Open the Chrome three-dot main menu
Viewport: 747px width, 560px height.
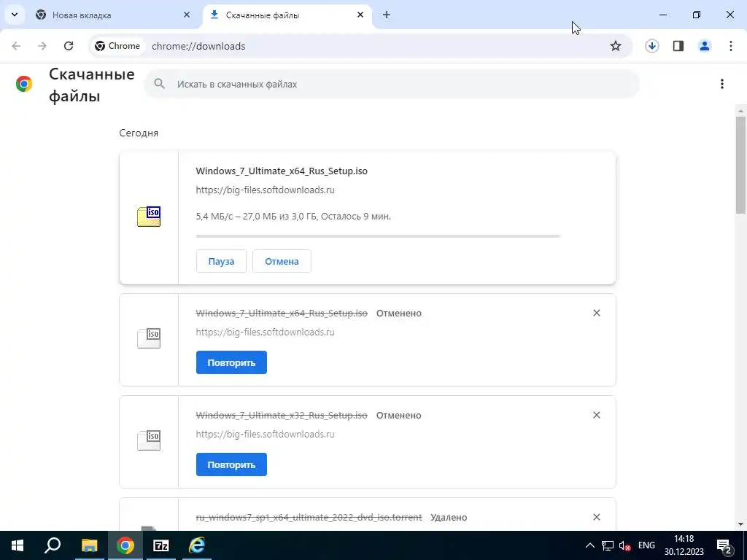[x=731, y=46]
